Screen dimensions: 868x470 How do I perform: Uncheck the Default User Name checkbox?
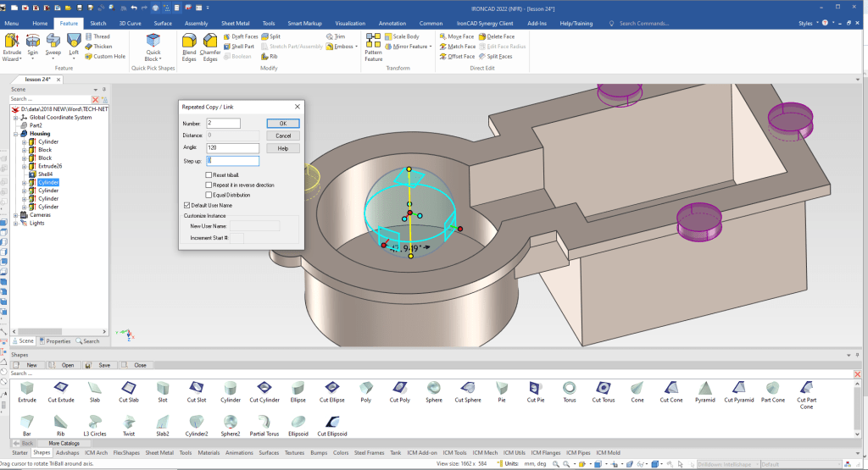pyautogui.click(x=187, y=205)
